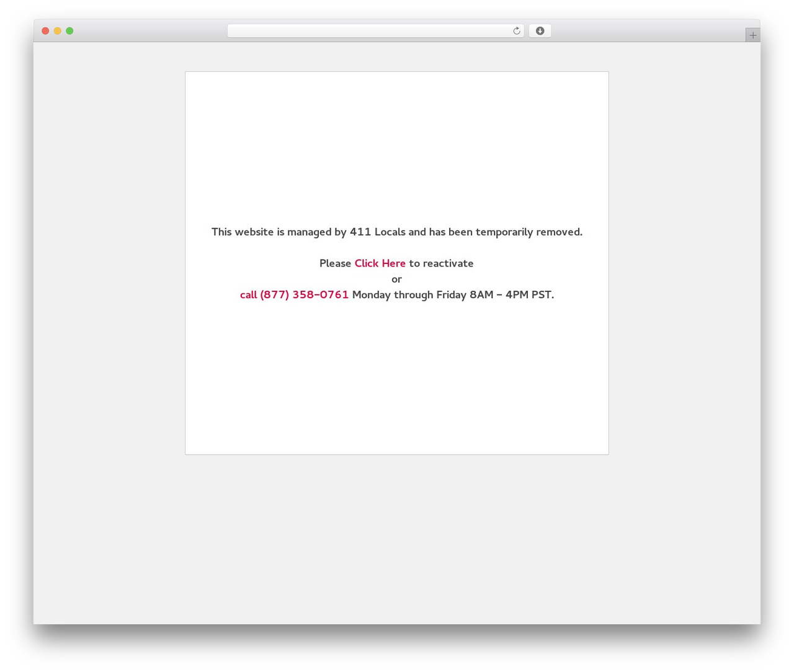
Task: Reload the page using the refresh icon
Action: point(516,31)
